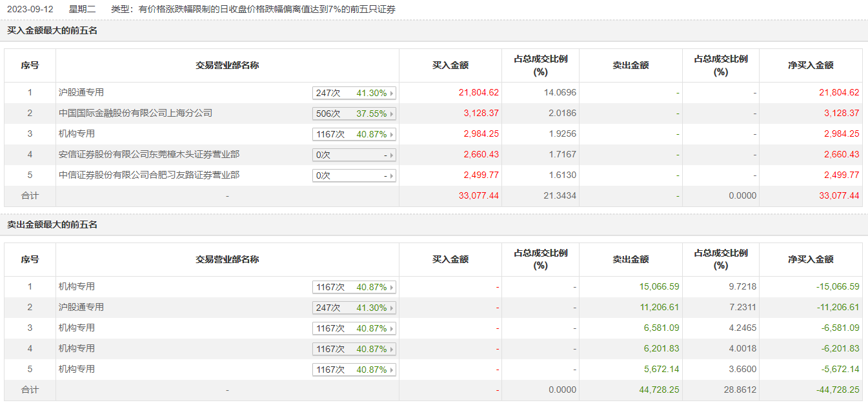Viewport: 868px width, 405px height.
Task: Expand the 247次 box in the 11,206.61 row
Action: 354,308
